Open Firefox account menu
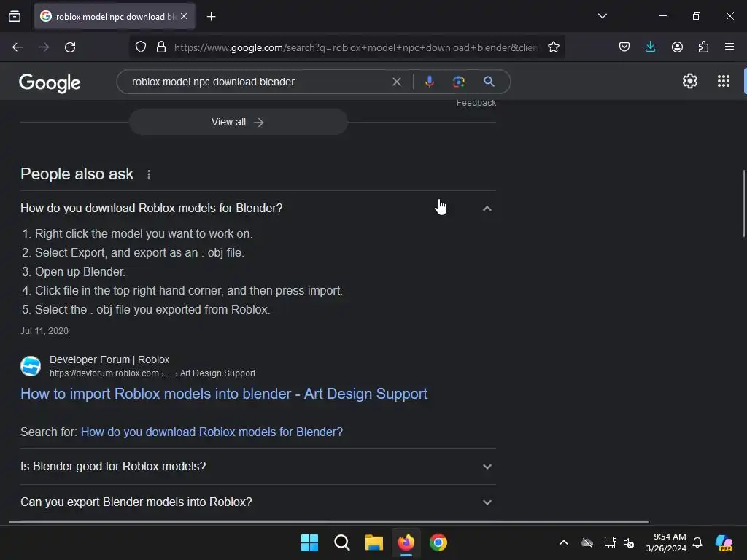Image resolution: width=747 pixels, height=560 pixels. [x=677, y=47]
